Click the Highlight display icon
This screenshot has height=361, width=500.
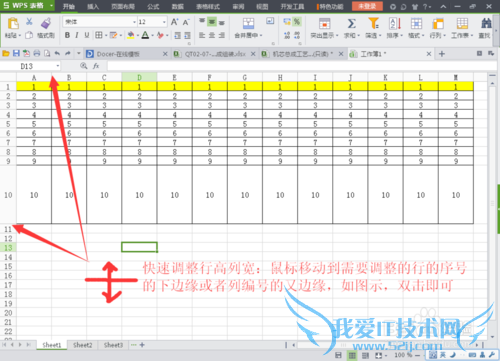point(324,23)
